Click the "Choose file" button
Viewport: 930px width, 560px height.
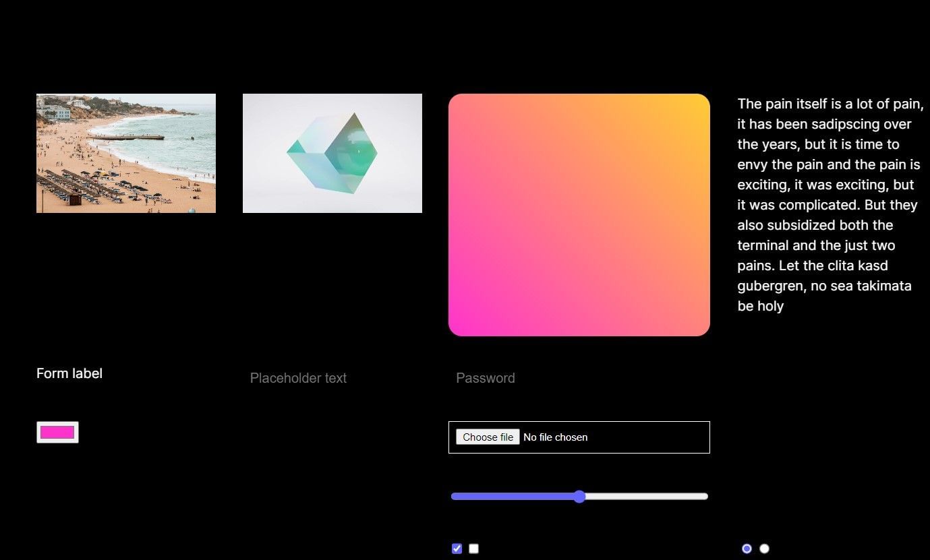click(487, 437)
